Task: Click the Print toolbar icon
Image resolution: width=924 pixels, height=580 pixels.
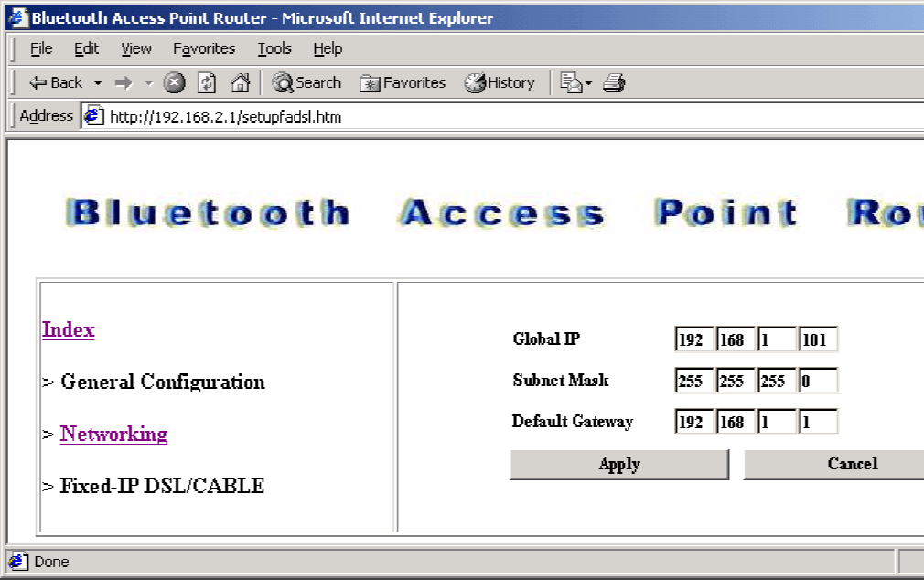Action: [x=614, y=83]
